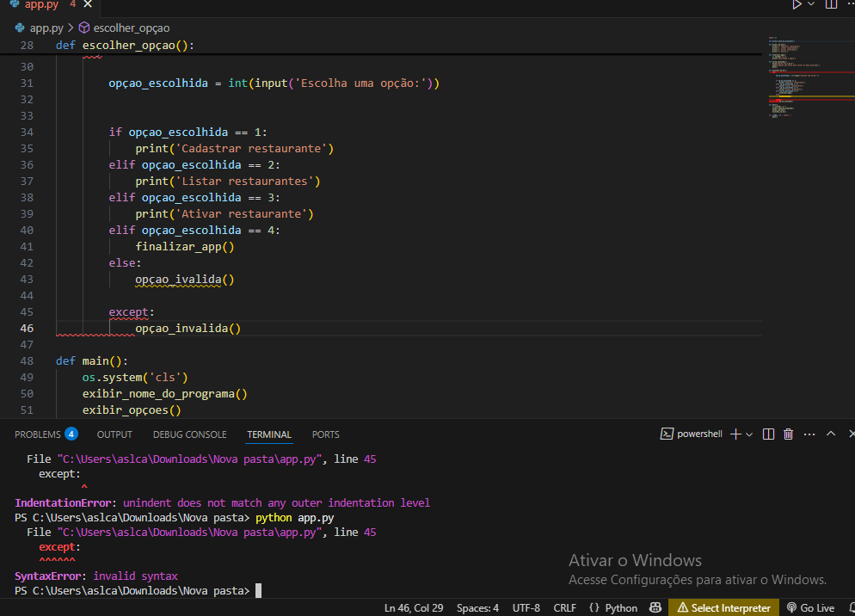Click sticky header def escolher_opçao()
This screenshot has width=855, height=616.
pos(125,46)
